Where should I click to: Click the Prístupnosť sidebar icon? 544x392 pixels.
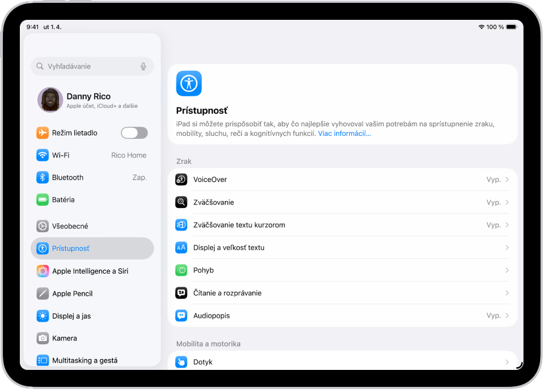click(42, 248)
